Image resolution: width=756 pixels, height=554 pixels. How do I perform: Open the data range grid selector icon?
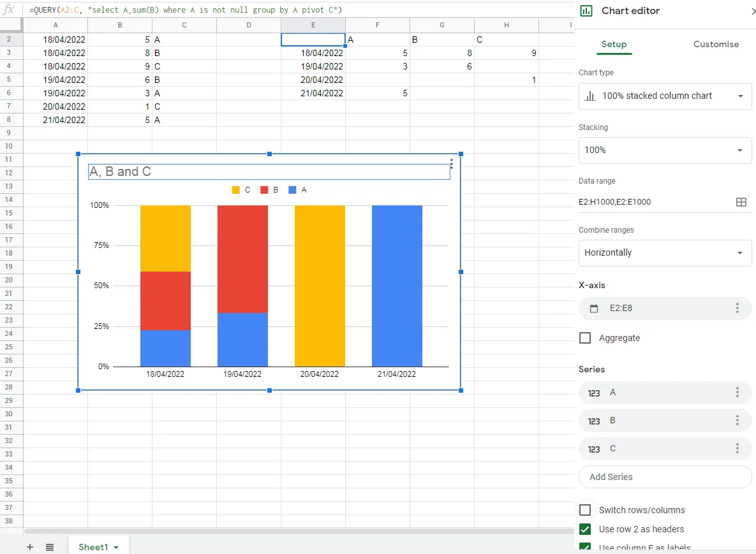click(741, 202)
